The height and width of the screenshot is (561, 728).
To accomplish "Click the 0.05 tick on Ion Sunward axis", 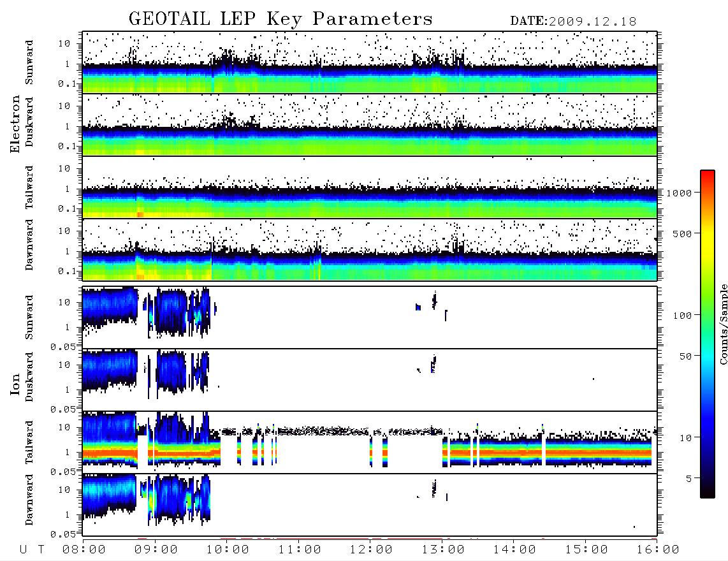I will (x=63, y=346).
